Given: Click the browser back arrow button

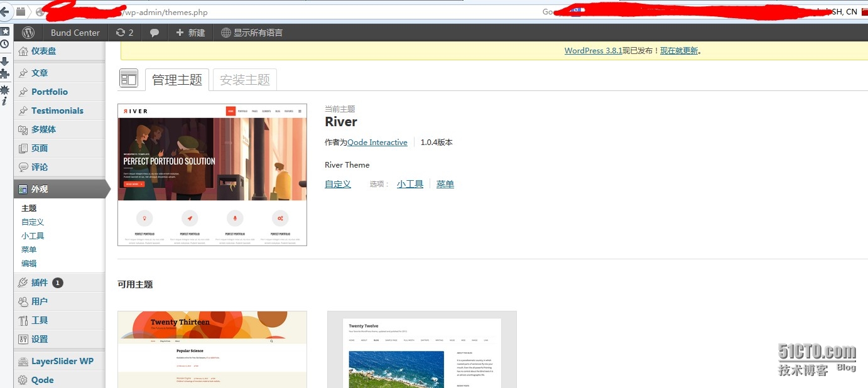Looking at the screenshot, I should (x=5, y=12).
